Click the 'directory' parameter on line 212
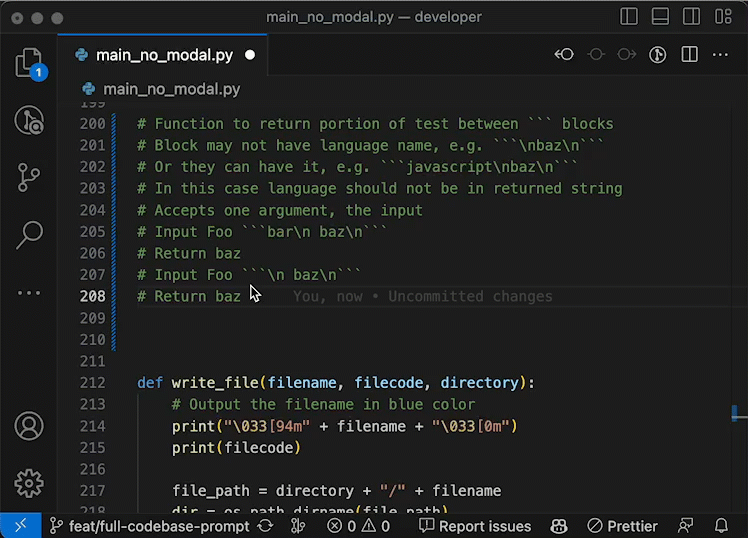This screenshot has width=748, height=538. (x=479, y=383)
